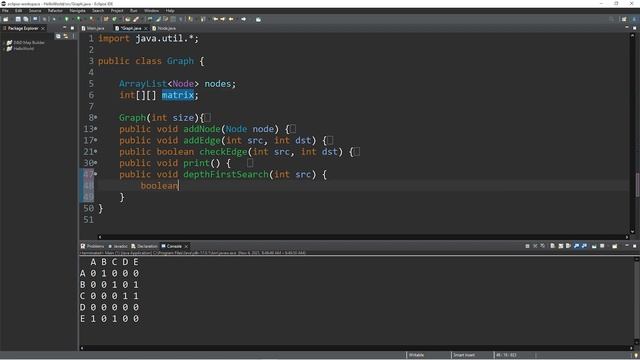640x360 pixels.
Task: Close the Console tab
Action: (186, 246)
